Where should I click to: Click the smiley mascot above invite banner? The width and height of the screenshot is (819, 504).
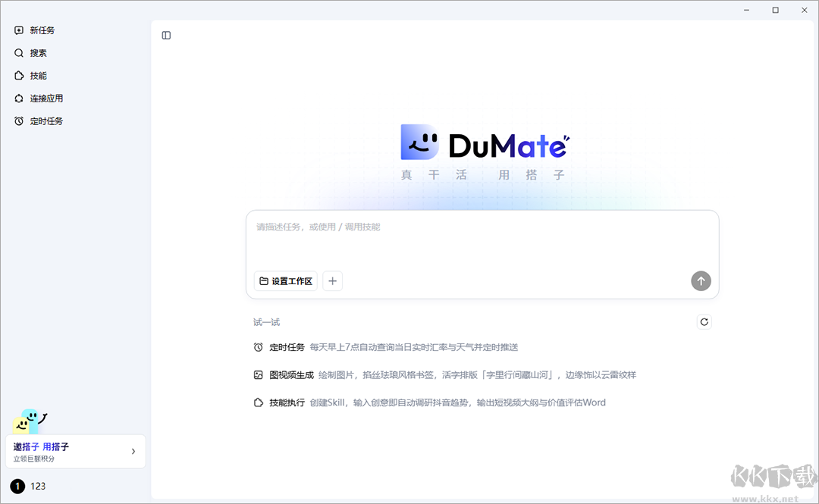point(30,422)
